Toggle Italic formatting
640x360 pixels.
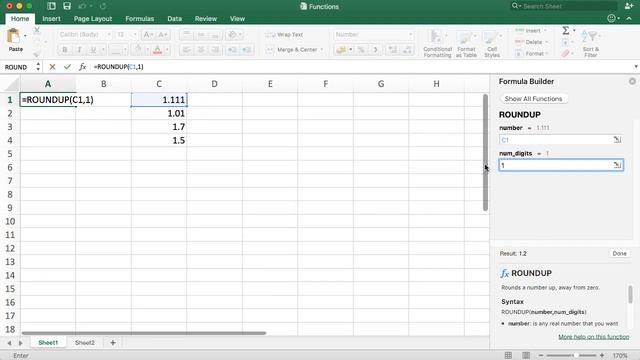[79, 50]
